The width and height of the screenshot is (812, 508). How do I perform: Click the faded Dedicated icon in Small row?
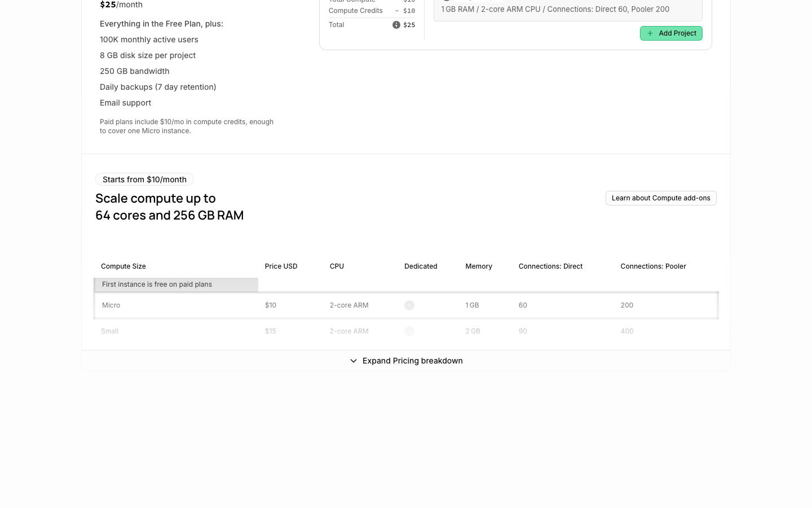(x=409, y=331)
